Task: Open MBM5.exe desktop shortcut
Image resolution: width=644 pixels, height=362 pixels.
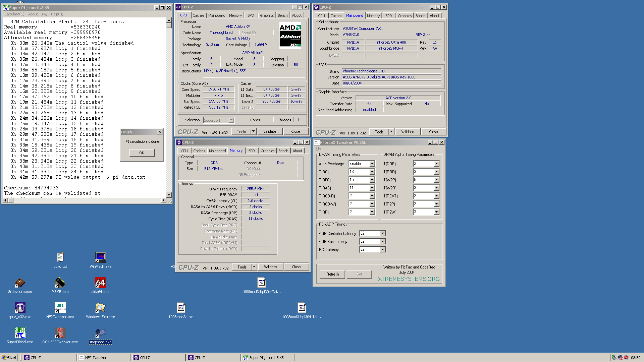Action: (x=60, y=286)
